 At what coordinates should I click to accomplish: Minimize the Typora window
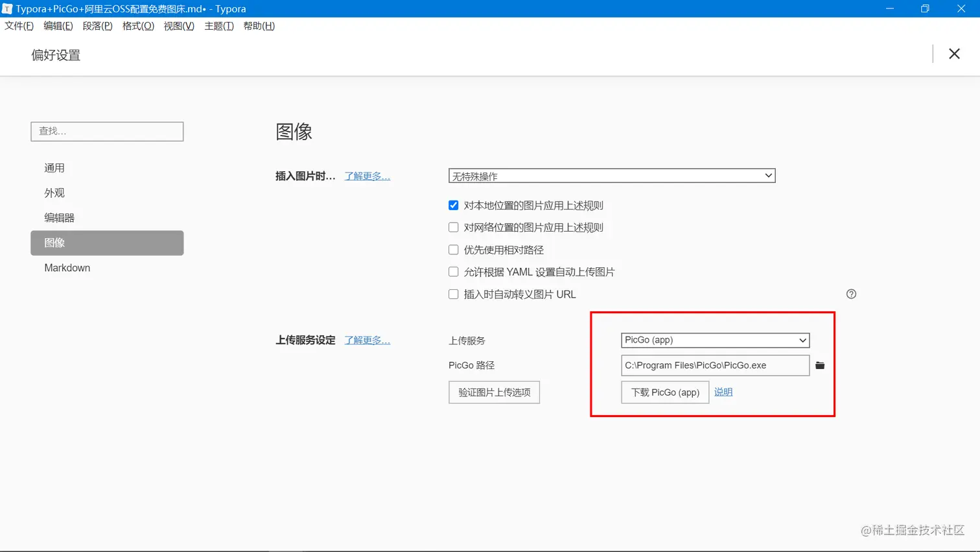(x=890, y=8)
